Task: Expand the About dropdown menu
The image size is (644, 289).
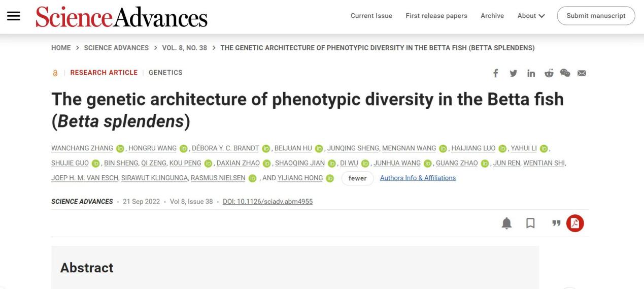Action: 531,16
